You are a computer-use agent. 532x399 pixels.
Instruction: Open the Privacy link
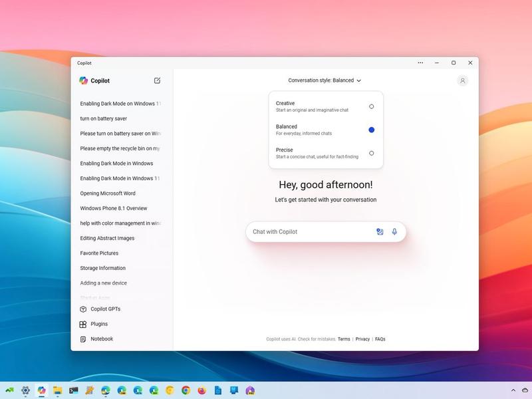click(x=362, y=339)
